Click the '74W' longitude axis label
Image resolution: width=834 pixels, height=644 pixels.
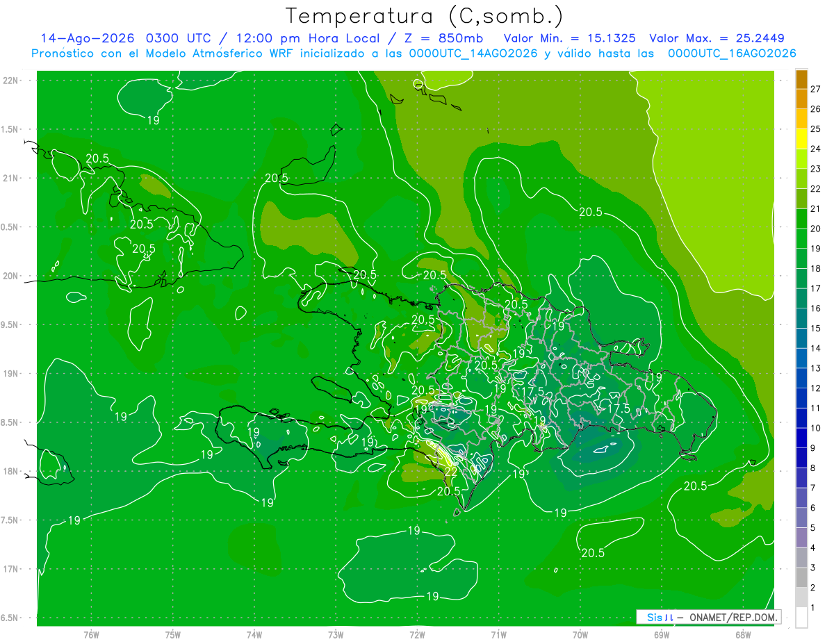[254, 635]
